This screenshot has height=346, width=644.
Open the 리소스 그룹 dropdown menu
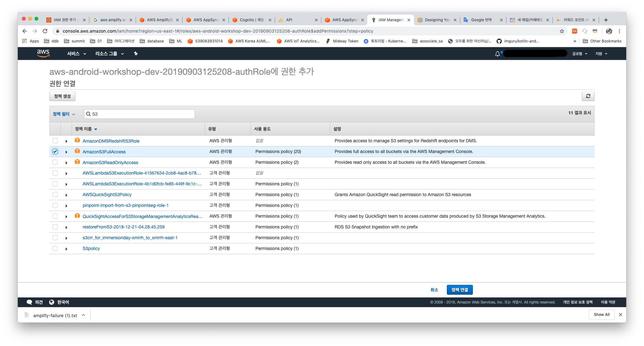[x=109, y=54]
